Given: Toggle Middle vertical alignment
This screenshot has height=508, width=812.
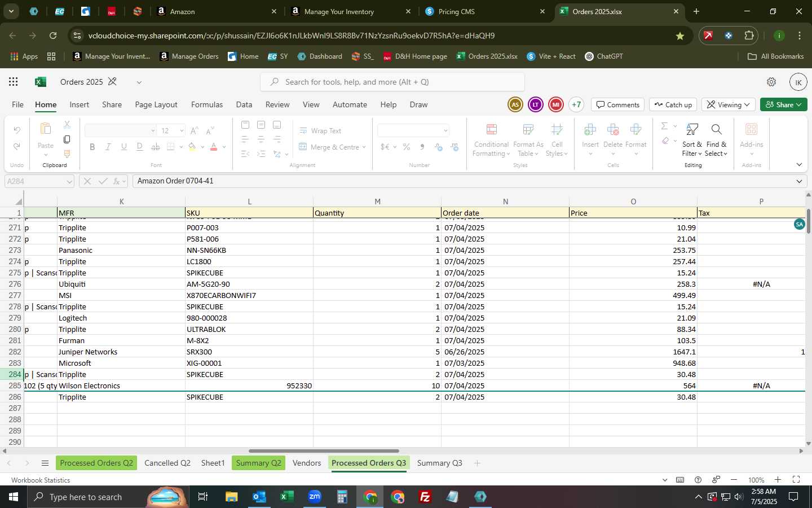Looking at the screenshot, I should coord(261,124).
